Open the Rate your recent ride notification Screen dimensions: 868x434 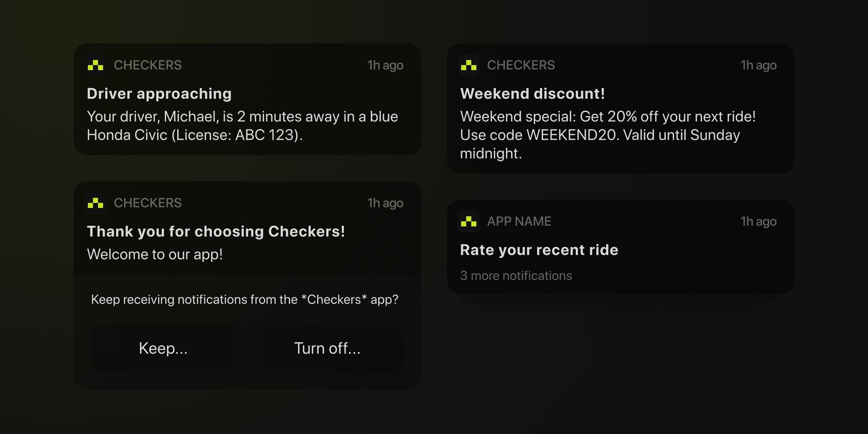pyautogui.click(x=539, y=250)
